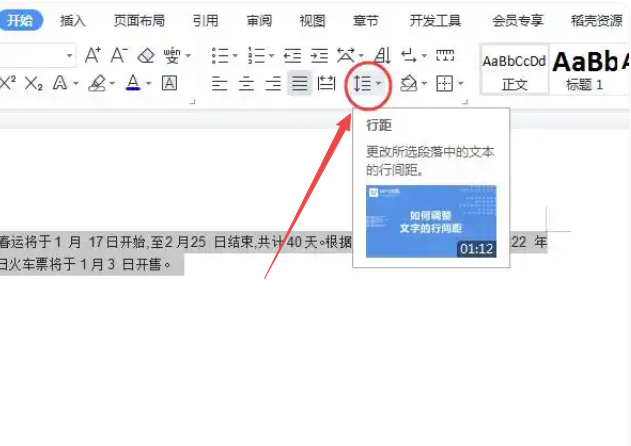Expand borders dropdown arrow
Image resolution: width=631 pixels, height=446 pixels.
point(461,84)
